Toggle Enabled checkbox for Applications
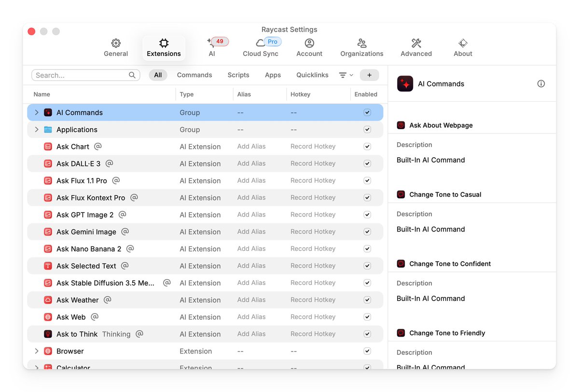This screenshot has width=579, height=392. (x=367, y=130)
